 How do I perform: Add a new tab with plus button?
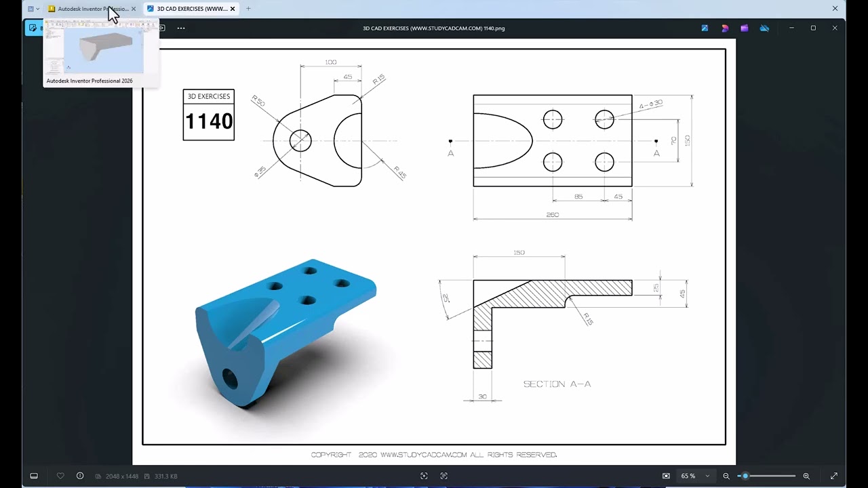pos(248,9)
